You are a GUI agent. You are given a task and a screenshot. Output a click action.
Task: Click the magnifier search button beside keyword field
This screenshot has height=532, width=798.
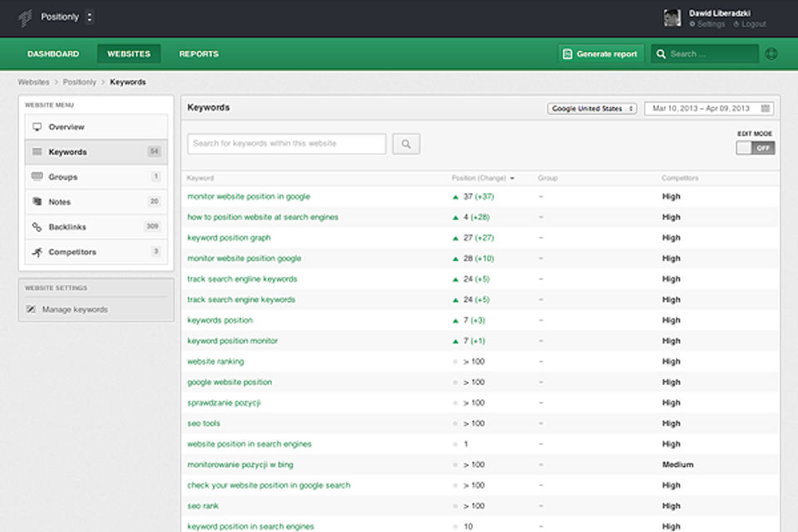(x=406, y=144)
